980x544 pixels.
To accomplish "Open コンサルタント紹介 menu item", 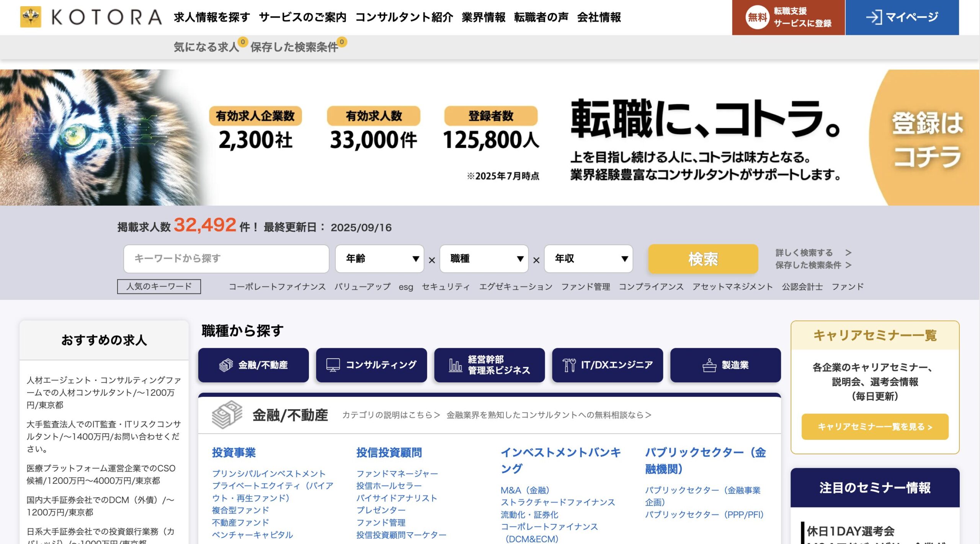I will coord(404,17).
